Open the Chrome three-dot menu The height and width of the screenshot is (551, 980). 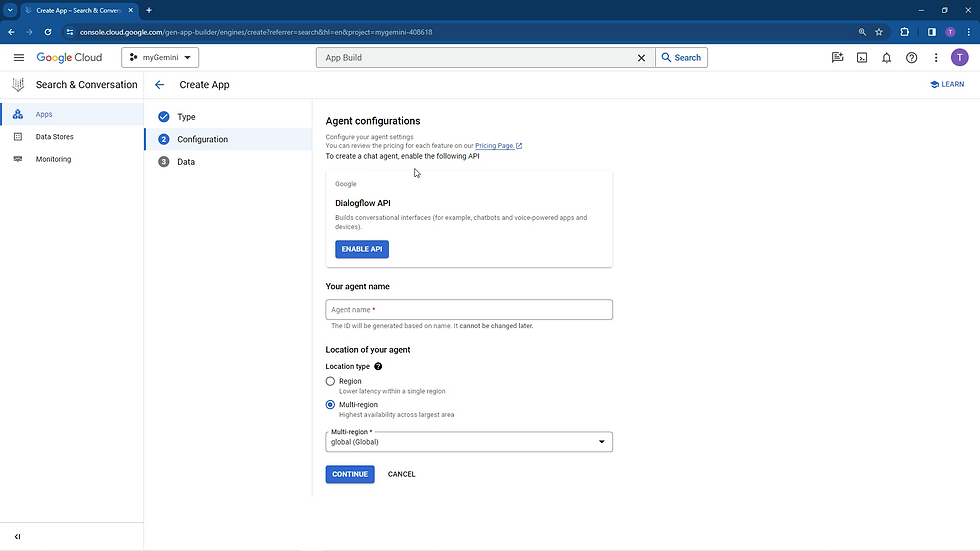coord(969,32)
